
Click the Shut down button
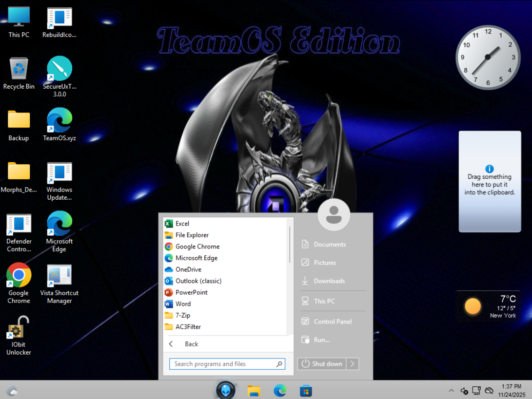coord(322,364)
